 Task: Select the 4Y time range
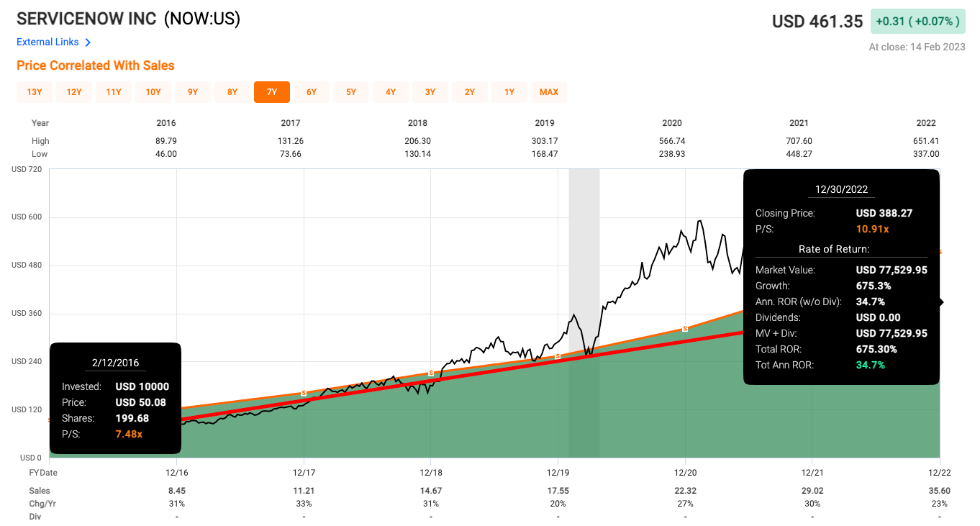coord(391,92)
